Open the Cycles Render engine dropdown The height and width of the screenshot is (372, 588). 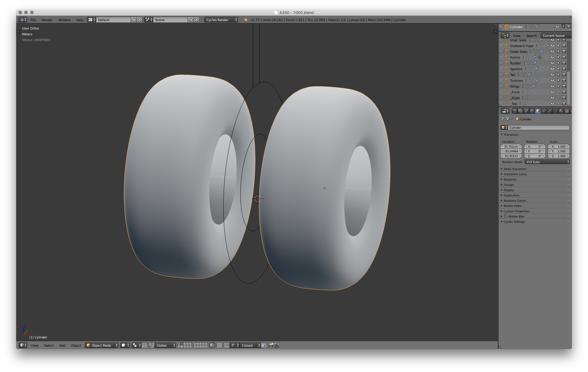tap(221, 20)
